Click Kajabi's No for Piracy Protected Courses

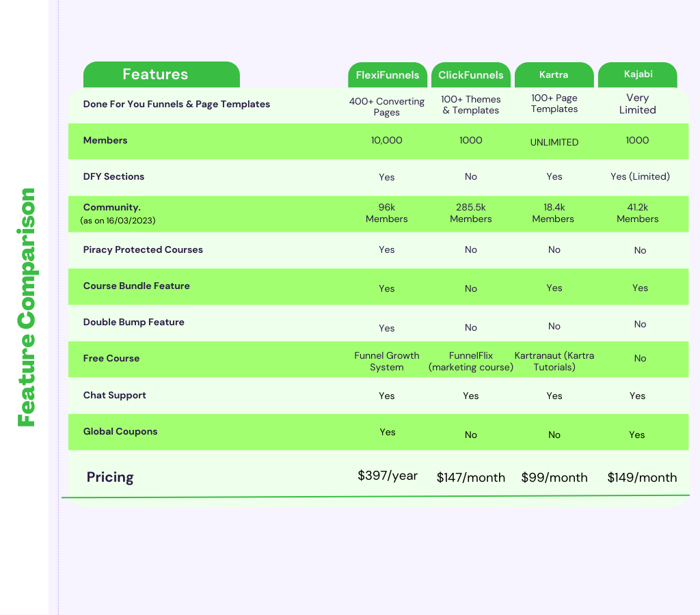click(640, 250)
